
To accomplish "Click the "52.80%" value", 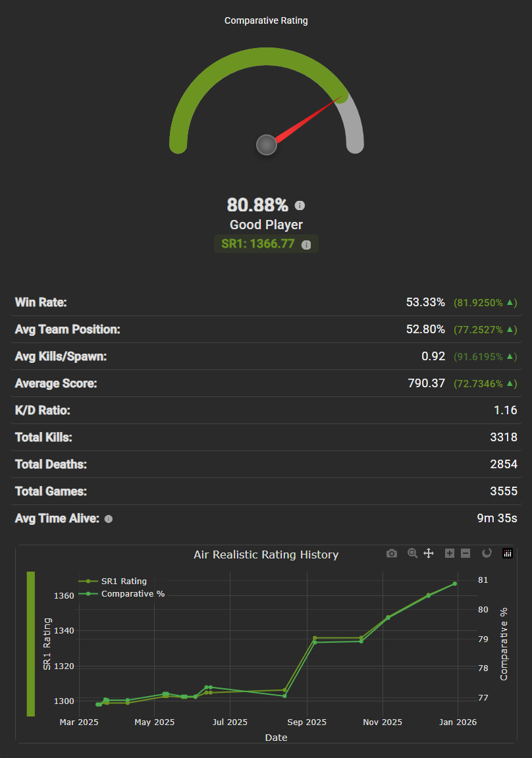I will pos(425,330).
